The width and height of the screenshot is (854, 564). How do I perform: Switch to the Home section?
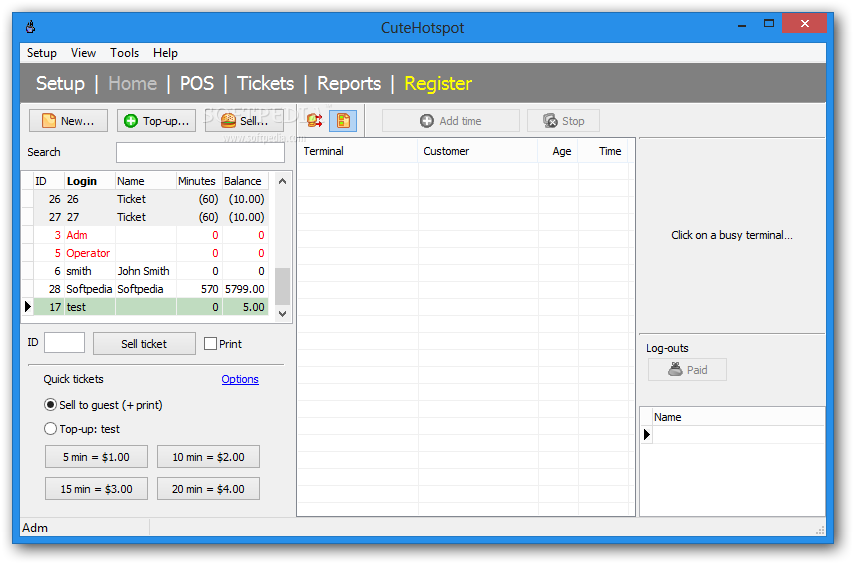point(132,83)
